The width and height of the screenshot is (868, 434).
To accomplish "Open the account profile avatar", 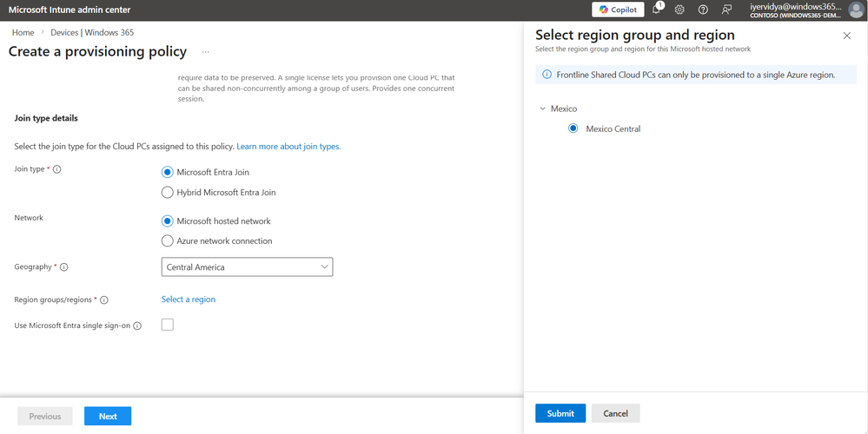I will point(856,10).
